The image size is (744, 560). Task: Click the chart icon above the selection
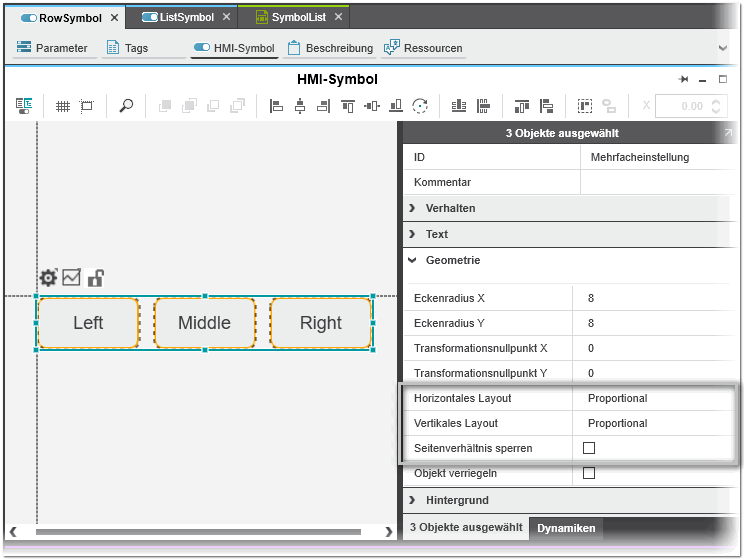tap(72, 278)
